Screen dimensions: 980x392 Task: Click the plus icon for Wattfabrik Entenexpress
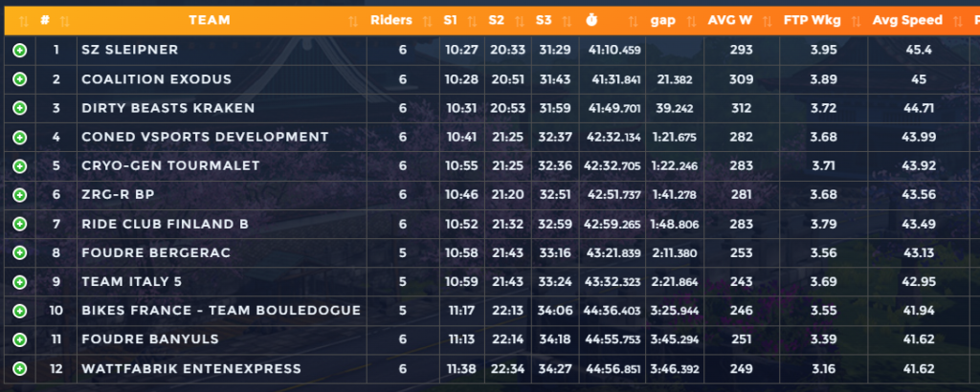point(20,369)
